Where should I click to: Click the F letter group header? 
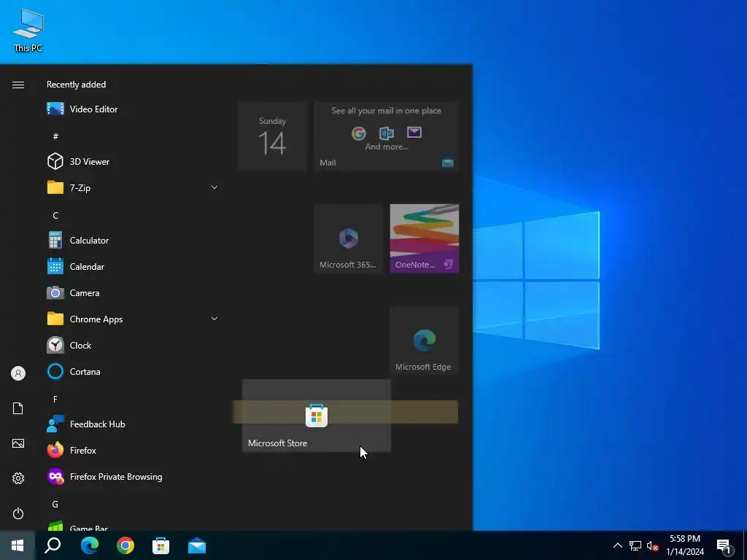tap(55, 399)
